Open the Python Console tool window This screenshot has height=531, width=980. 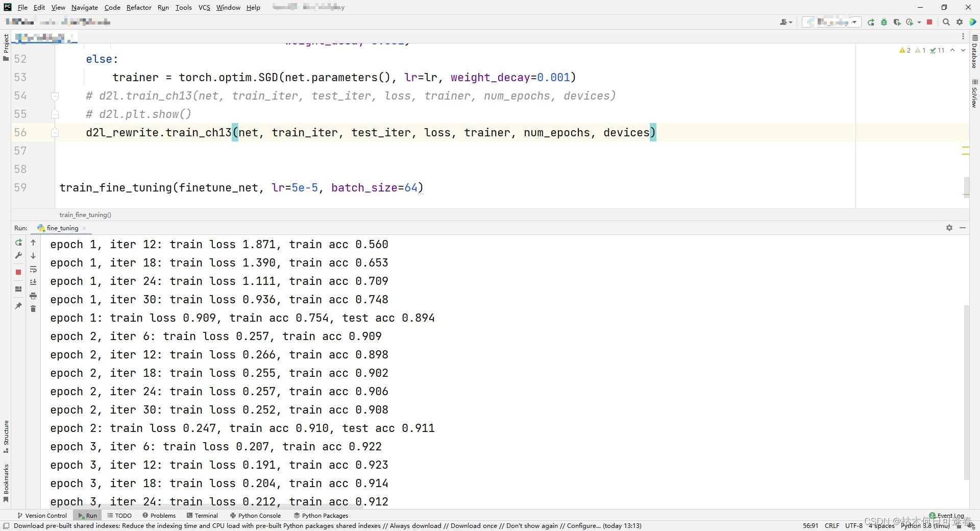click(255, 516)
